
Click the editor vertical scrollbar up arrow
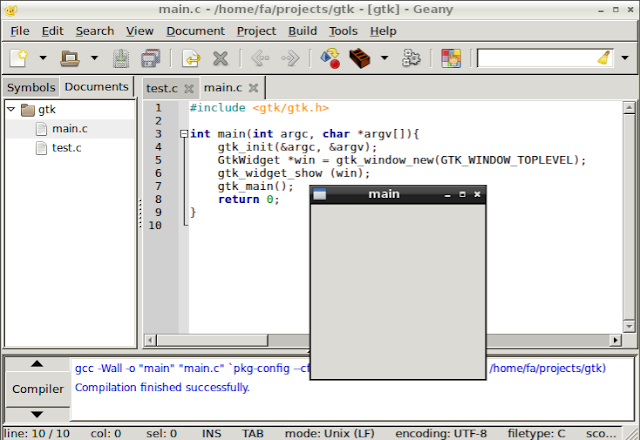point(629,108)
